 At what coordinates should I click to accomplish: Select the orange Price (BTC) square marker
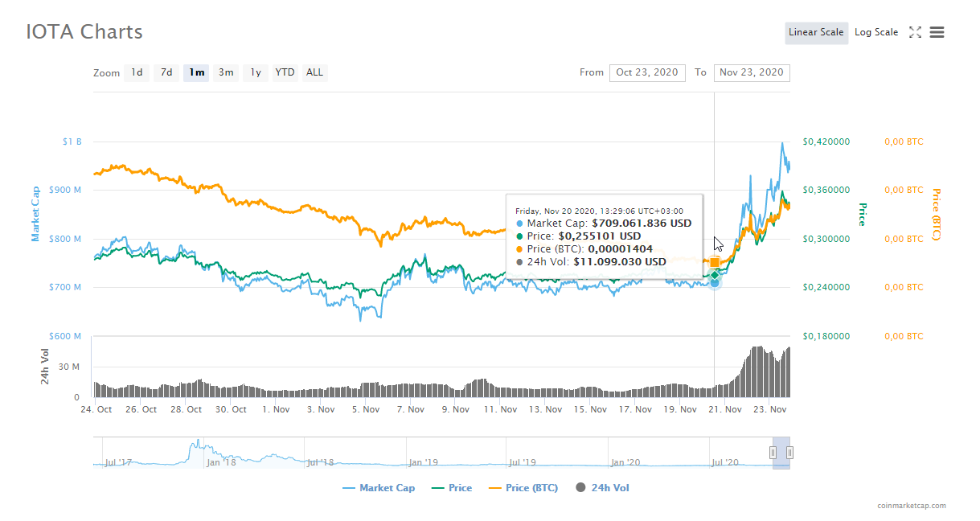[x=715, y=263]
